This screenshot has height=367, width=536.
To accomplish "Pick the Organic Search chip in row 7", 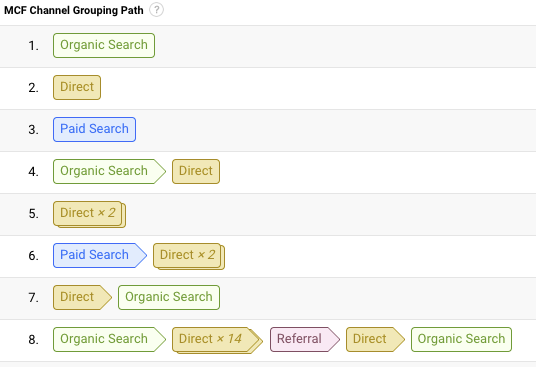I will tap(169, 298).
